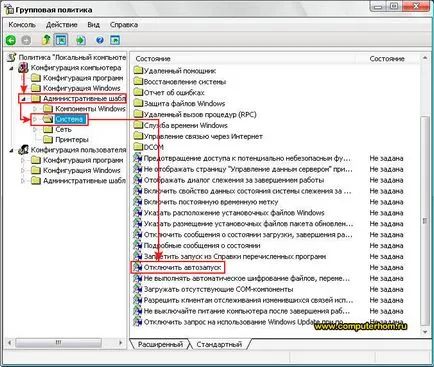Click the policy list scrollbar down arrow

425,332
